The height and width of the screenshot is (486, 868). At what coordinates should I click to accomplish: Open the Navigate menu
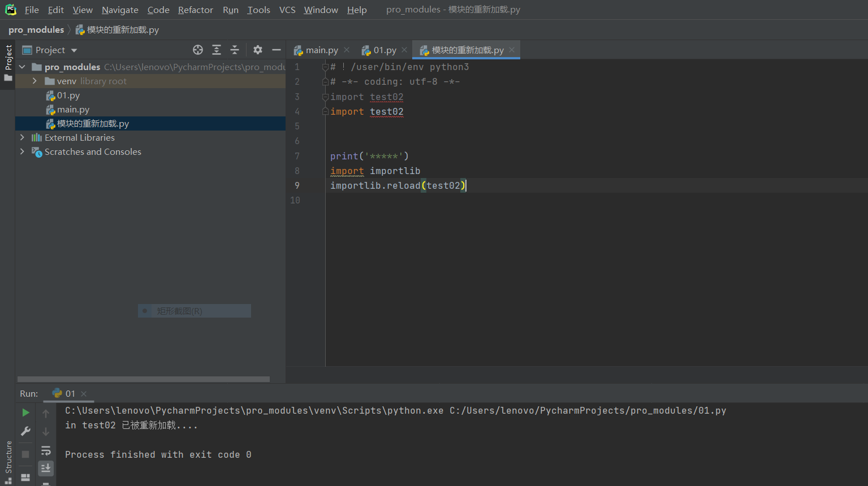click(x=120, y=10)
